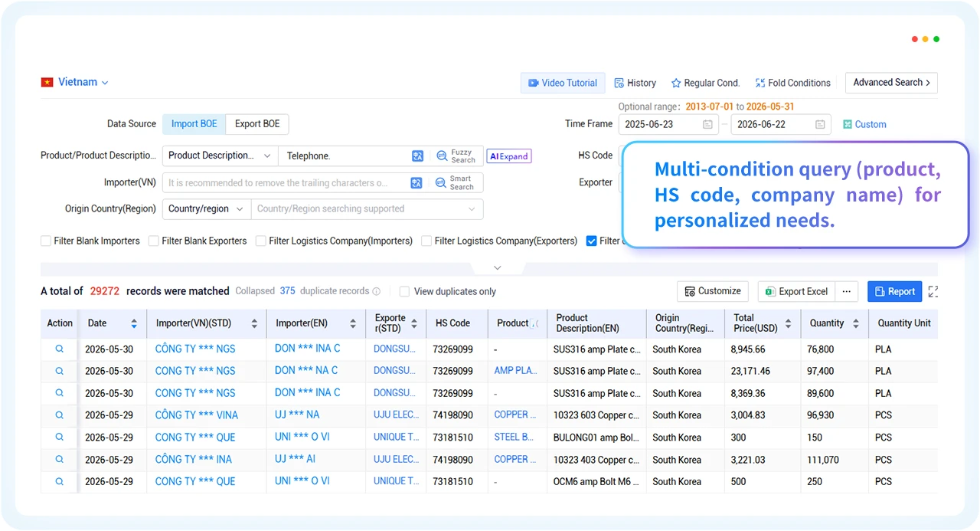This screenshot has height=531, width=980.
Task: Enable Filter Blank Importers checkbox
Action: click(x=46, y=241)
